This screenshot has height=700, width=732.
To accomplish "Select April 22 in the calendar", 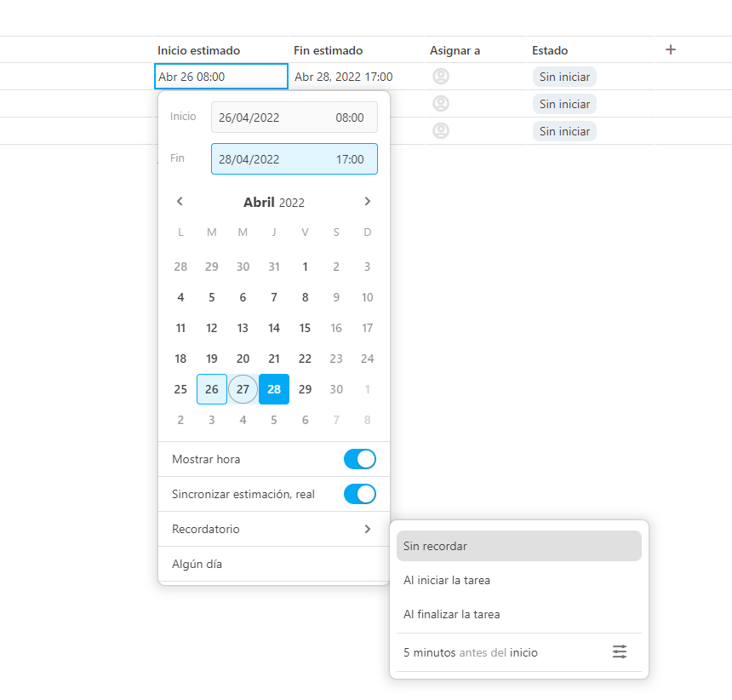I will [305, 359].
